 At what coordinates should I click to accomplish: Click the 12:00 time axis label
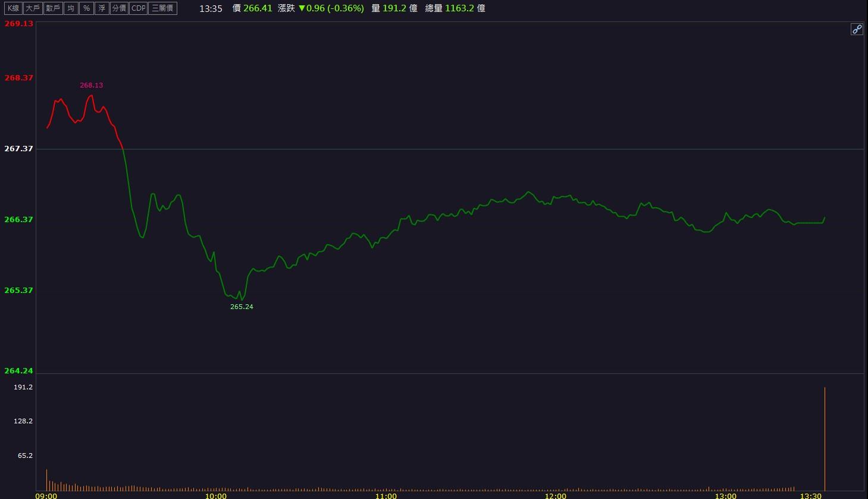click(x=556, y=495)
